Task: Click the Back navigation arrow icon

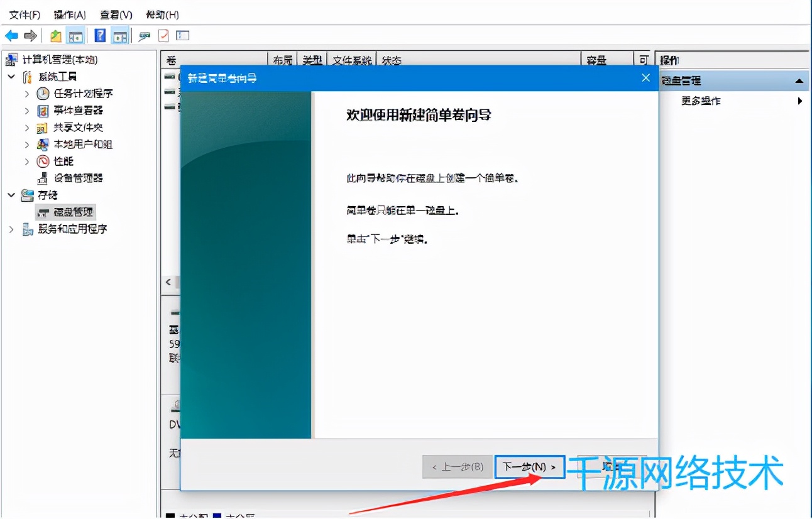Action: [13, 36]
